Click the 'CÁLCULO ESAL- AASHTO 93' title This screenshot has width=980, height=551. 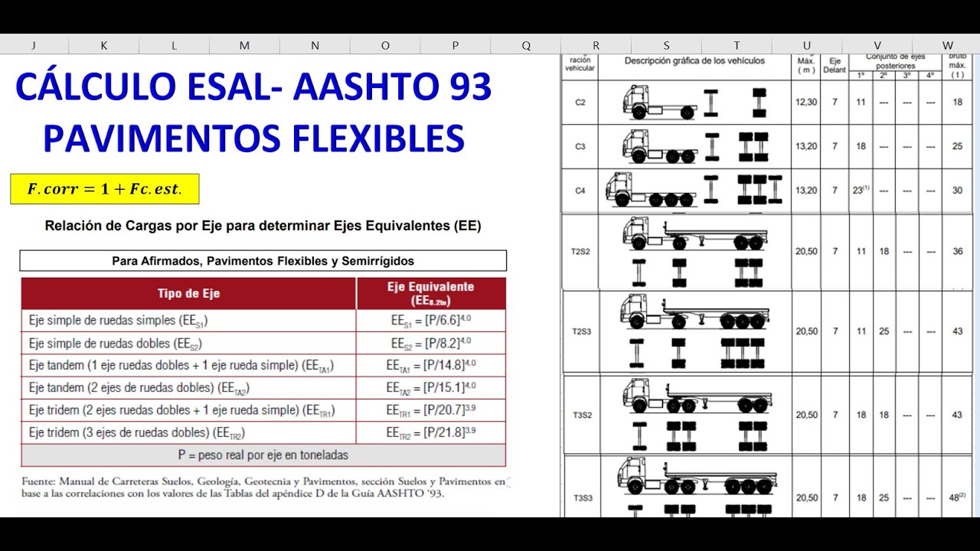[253, 87]
